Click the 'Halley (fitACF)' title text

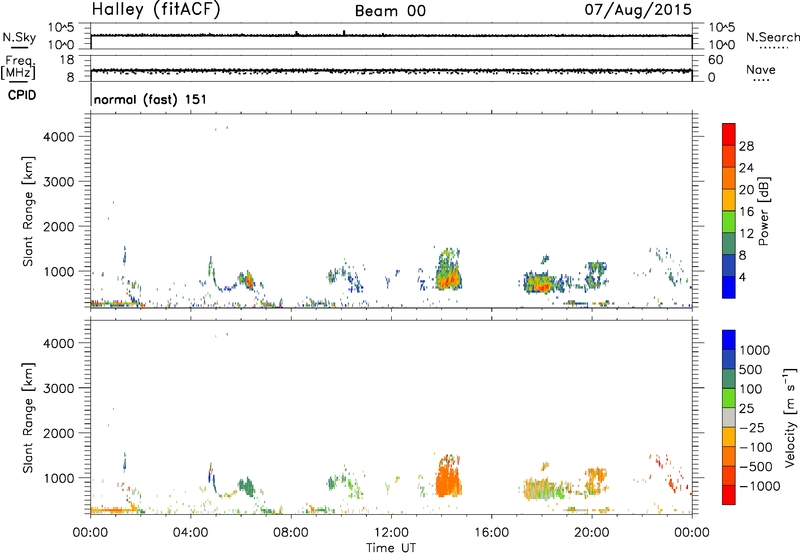156,10
